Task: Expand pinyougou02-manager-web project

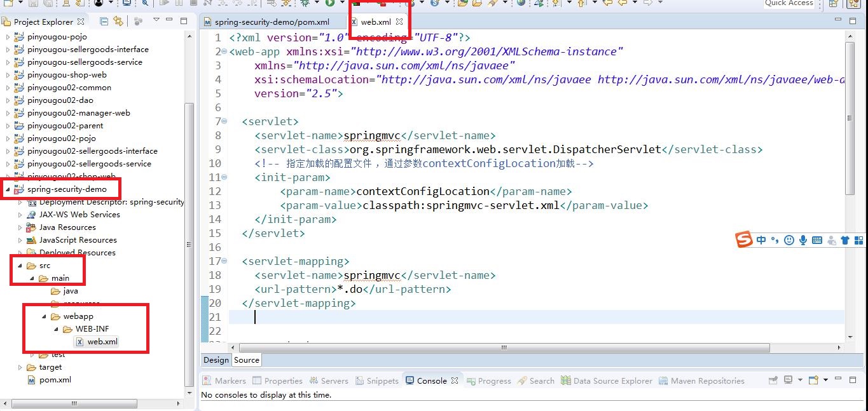Action: (8, 113)
